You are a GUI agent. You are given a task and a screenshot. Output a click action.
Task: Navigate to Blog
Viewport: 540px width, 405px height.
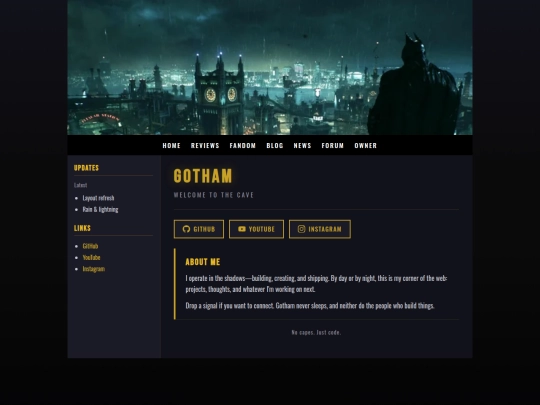coord(275,146)
